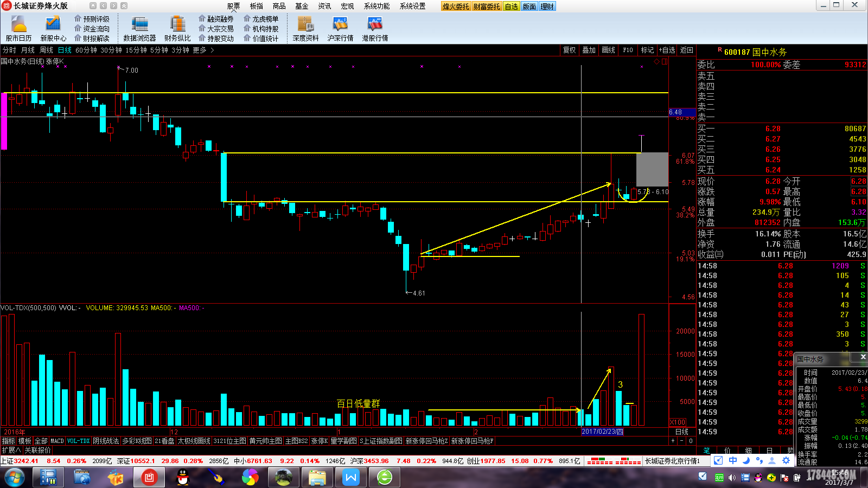Click the red diamond icon above chart
The width and height of the screenshot is (868, 488).
tap(656, 61)
